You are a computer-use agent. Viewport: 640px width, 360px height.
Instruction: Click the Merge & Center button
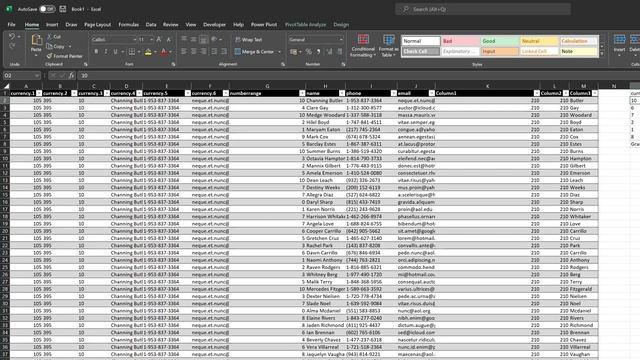(x=254, y=52)
